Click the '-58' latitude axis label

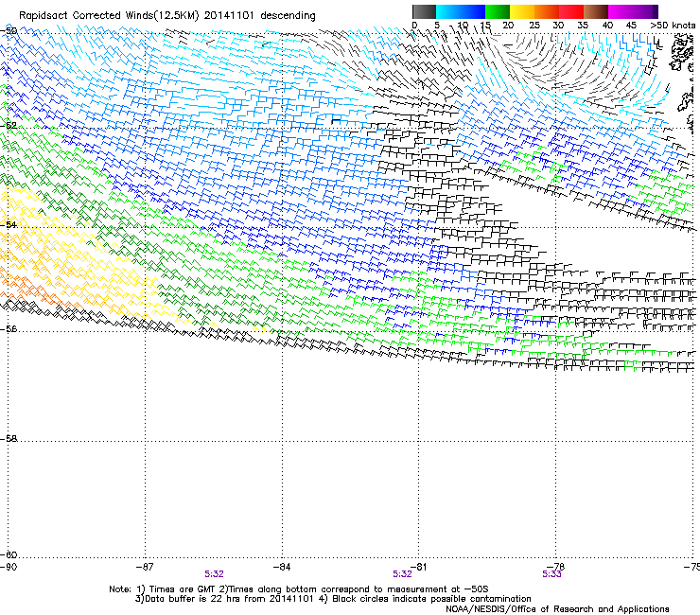(9, 439)
